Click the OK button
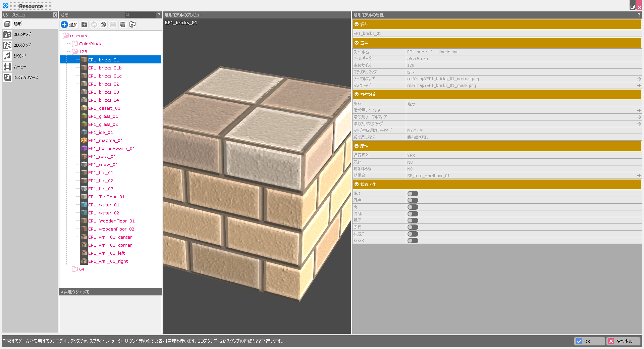This screenshot has width=644, height=349. coord(589,341)
